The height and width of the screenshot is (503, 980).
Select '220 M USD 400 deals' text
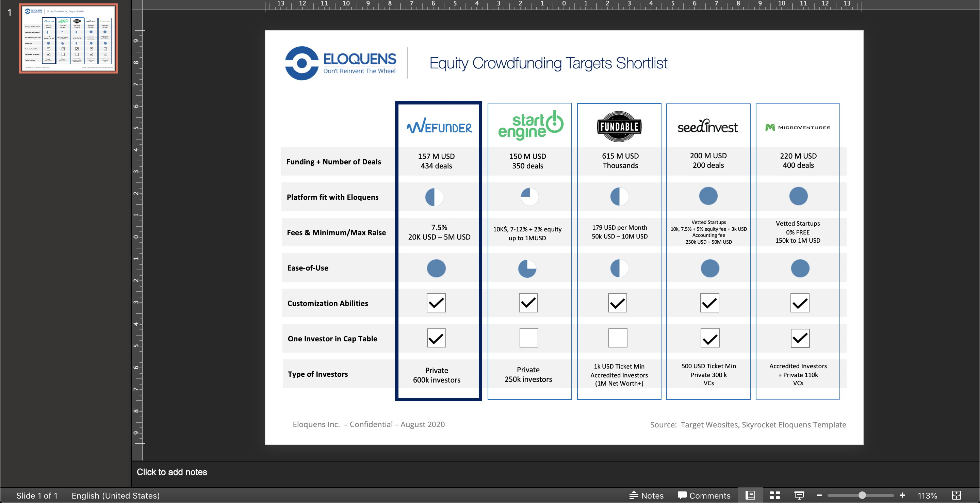pyautogui.click(x=798, y=161)
